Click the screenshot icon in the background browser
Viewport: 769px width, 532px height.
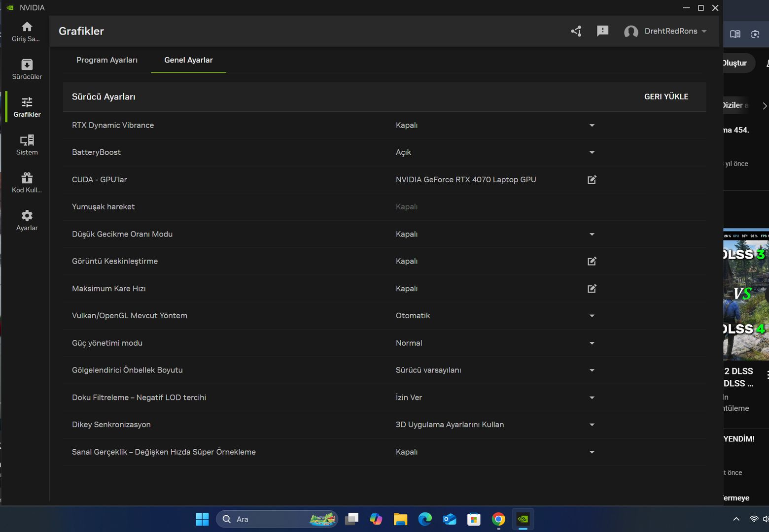point(755,34)
